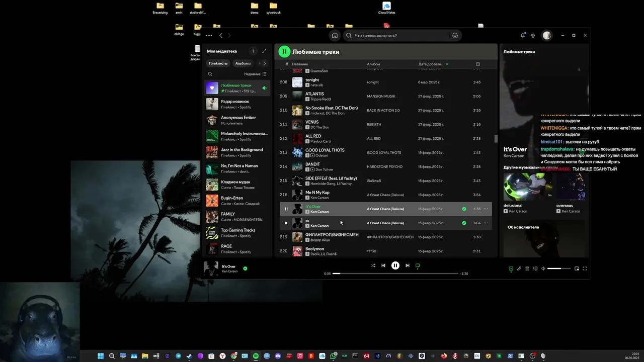Toggle shuffle playback
Screen dimensions: 644x362
[373, 265]
